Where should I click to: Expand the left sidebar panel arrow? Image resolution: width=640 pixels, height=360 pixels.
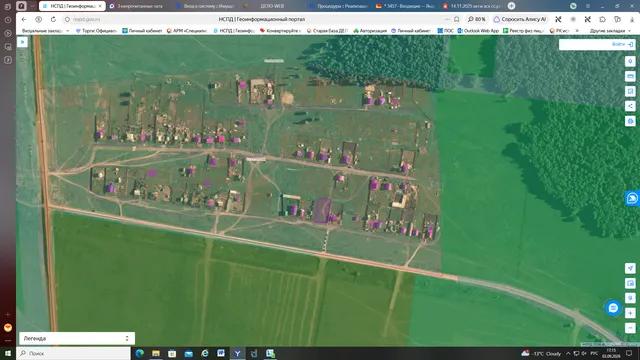22,42
